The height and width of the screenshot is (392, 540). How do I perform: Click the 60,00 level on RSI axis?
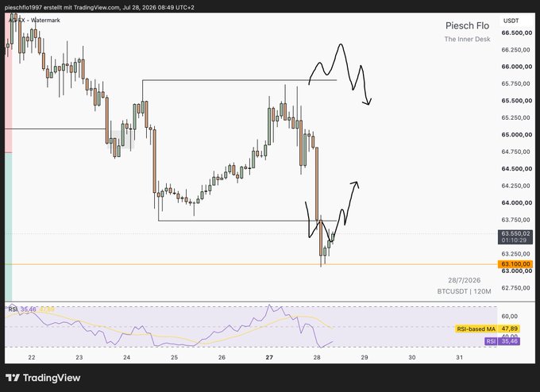[x=510, y=317]
